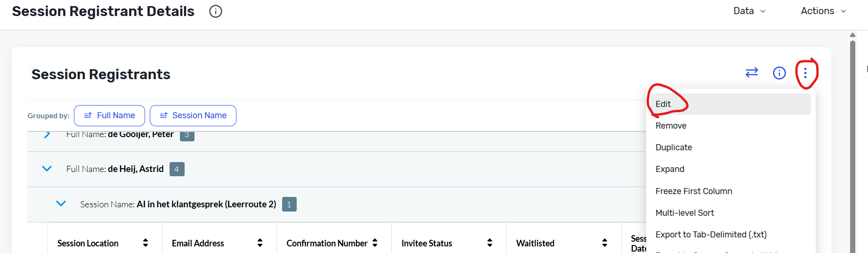Open the Actions dropdown menu
The height and width of the screenshot is (253, 868).
coord(823,11)
